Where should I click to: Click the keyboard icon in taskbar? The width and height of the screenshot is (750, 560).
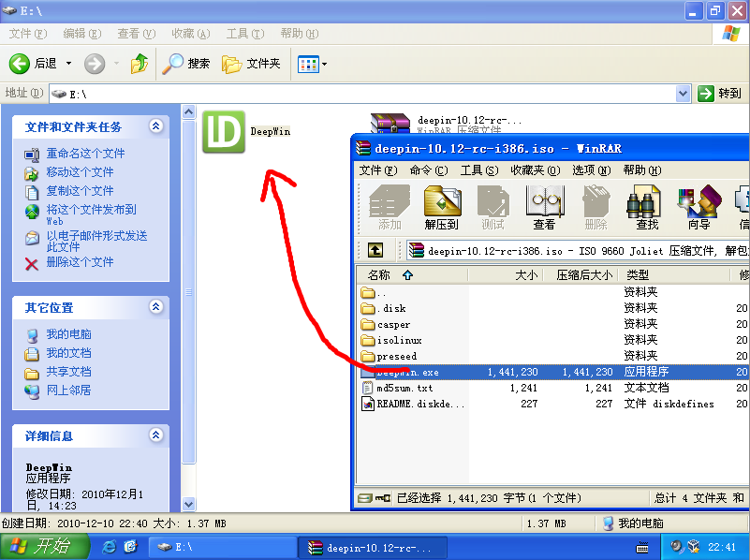click(642, 547)
